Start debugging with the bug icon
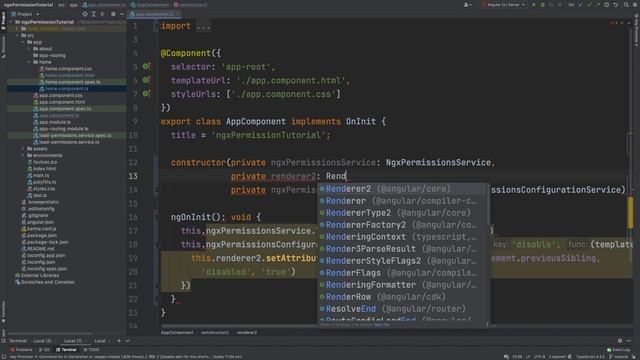Image resolution: width=640 pixels, height=360 pixels. [542, 5]
